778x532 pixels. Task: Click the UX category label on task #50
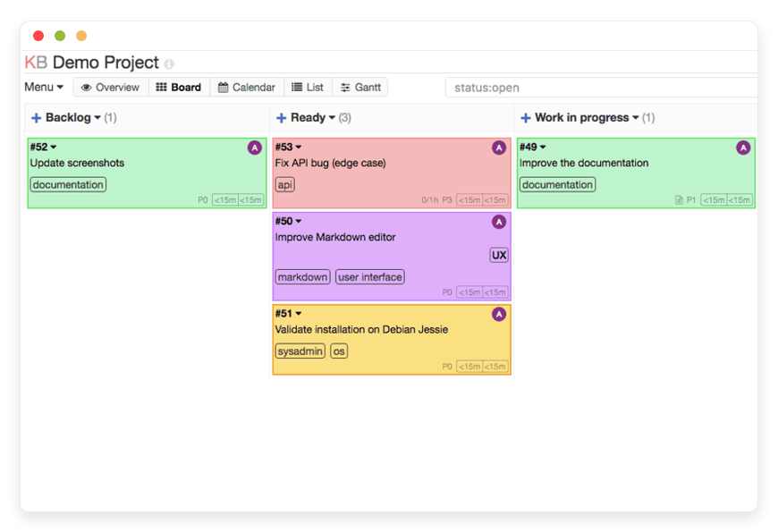tap(499, 255)
